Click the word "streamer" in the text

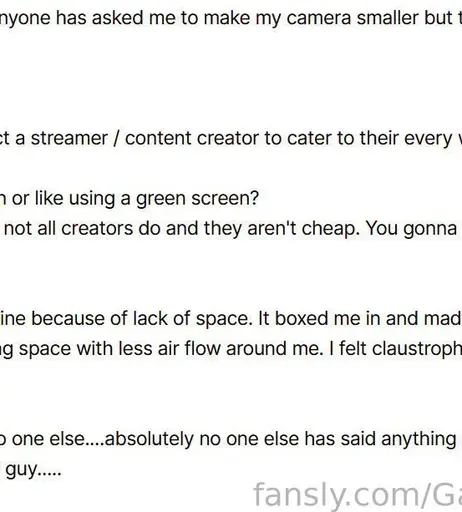69,138
